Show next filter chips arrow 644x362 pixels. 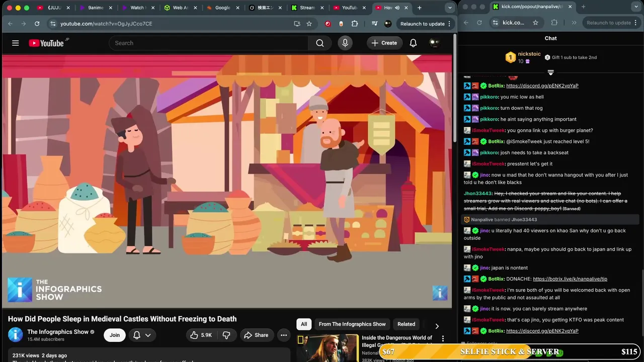tap(437, 326)
